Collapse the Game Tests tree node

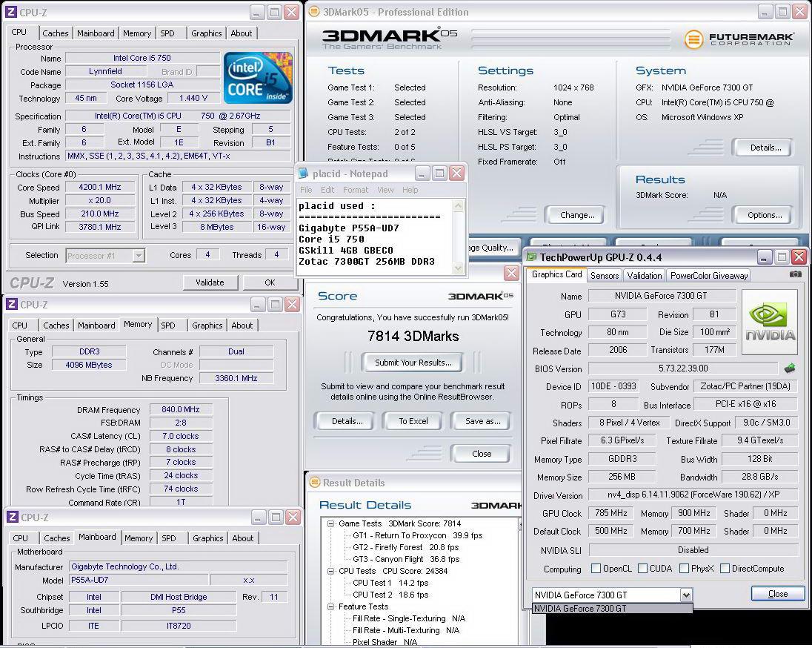point(330,523)
